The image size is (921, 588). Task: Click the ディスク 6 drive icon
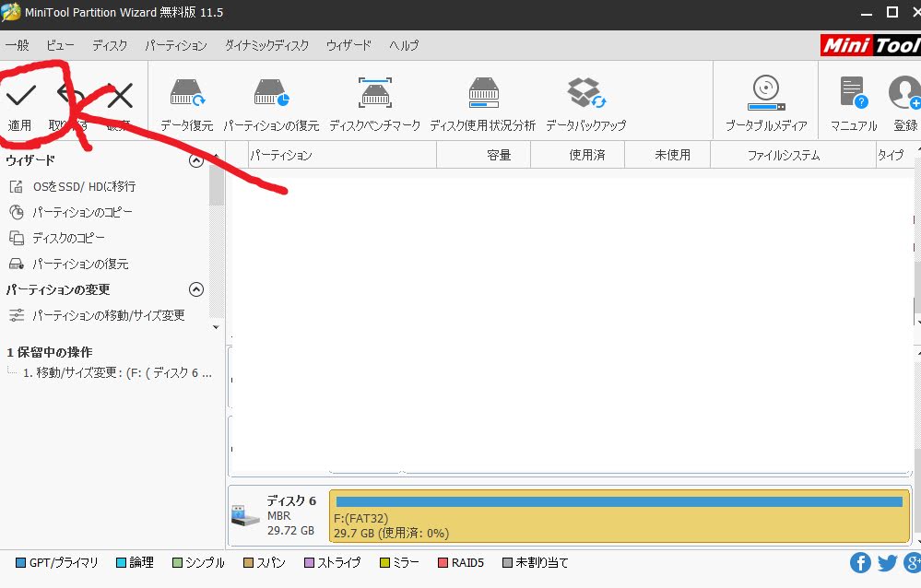point(245,516)
